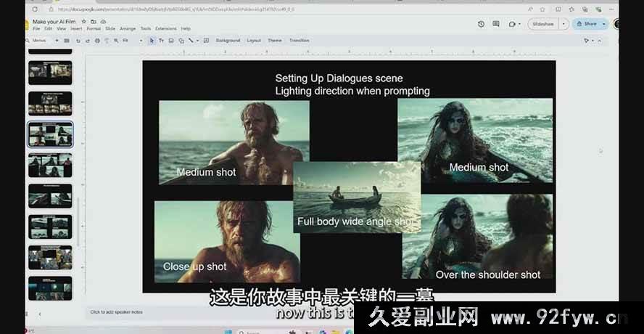Open Slideshow options dropdown arrow
This screenshot has height=334, width=644.
click(562, 24)
